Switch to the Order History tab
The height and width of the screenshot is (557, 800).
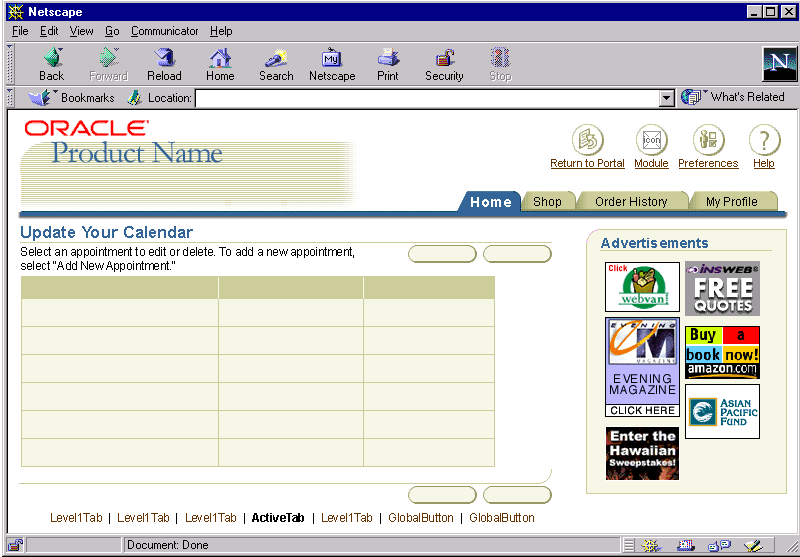(x=631, y=201)
